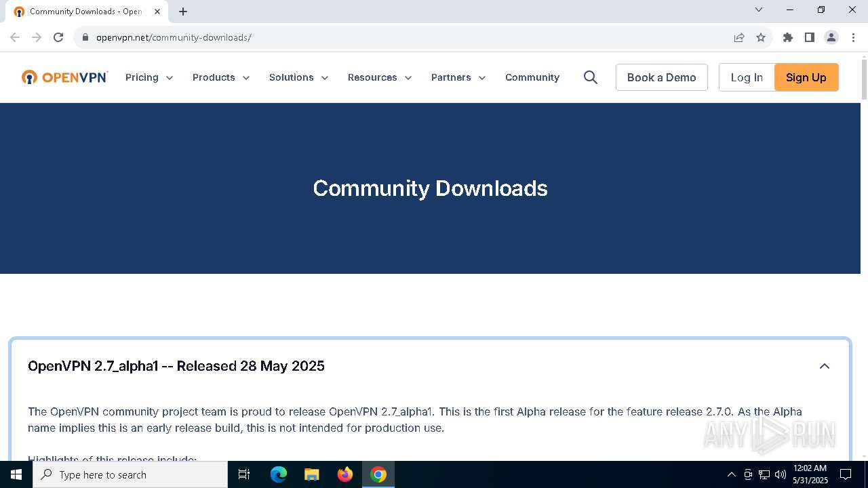Go back using browser back arrow
Image resolution: width=868 pixels, height=488 pixels.
tap(15, 37)
